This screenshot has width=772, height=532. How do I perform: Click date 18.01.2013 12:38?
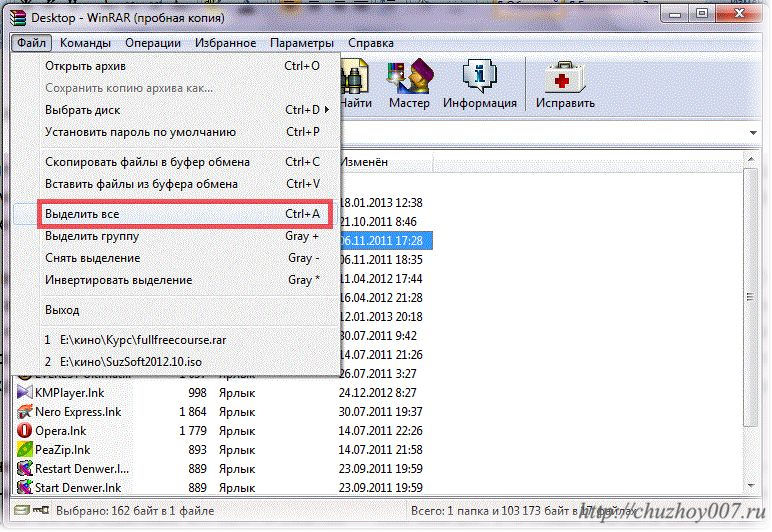pos(381,203)
